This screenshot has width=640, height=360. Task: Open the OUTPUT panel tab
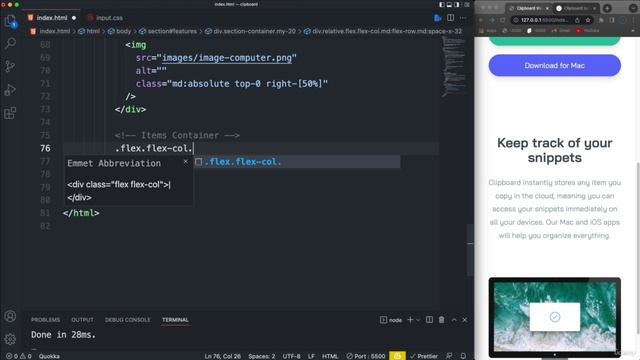[82, 320]
